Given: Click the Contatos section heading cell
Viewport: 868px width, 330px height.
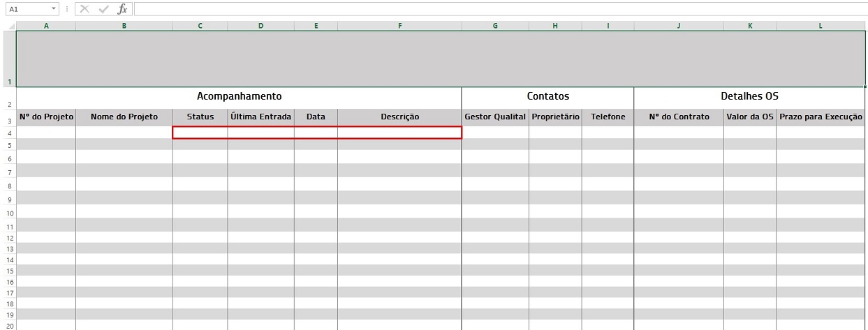Looking at the screenshot, I should point(547,97).
